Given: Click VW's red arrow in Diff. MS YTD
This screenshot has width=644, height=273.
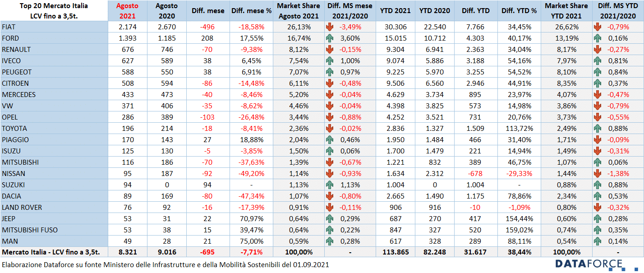Looking at the screenshot, I should pyautogui.click(x=598, y=106).
